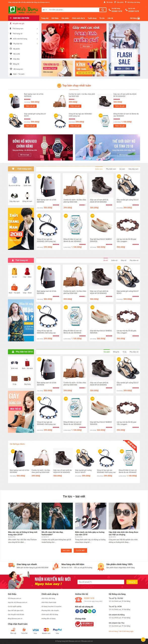Click the Đăng ký newsletter button

coord(132,582)
